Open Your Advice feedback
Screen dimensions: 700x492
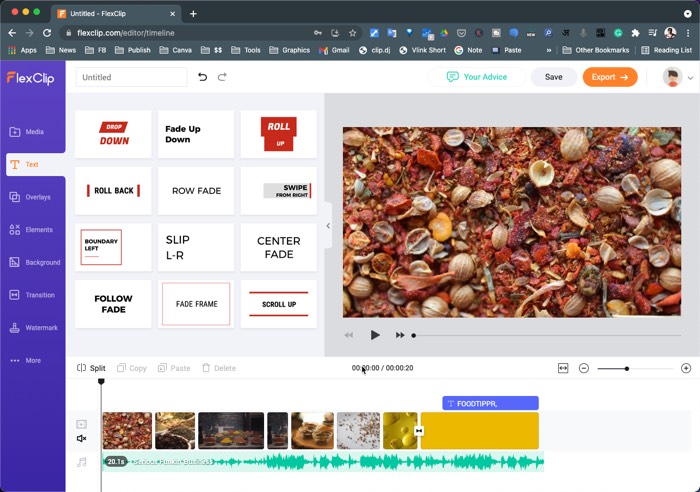coord(477,77)
